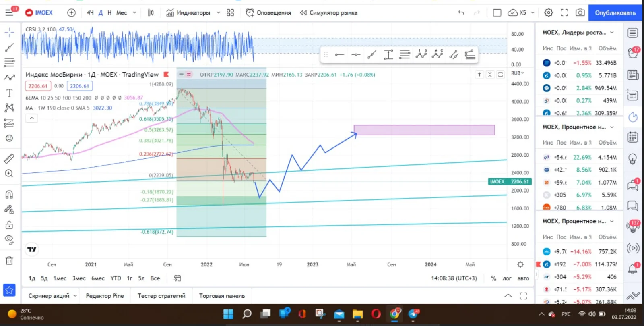This screenshot has width=644, height=326.
Task: Open the favorites star toolbar button
Action: coord(9,290)
